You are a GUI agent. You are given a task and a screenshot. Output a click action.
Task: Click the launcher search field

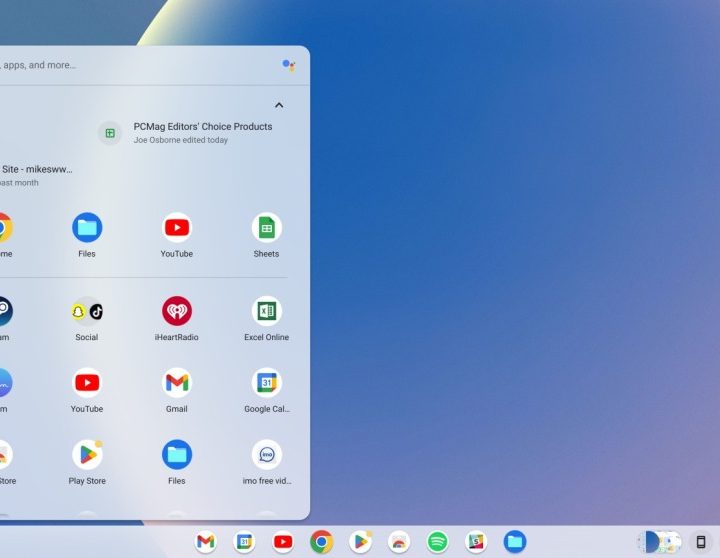138,65
